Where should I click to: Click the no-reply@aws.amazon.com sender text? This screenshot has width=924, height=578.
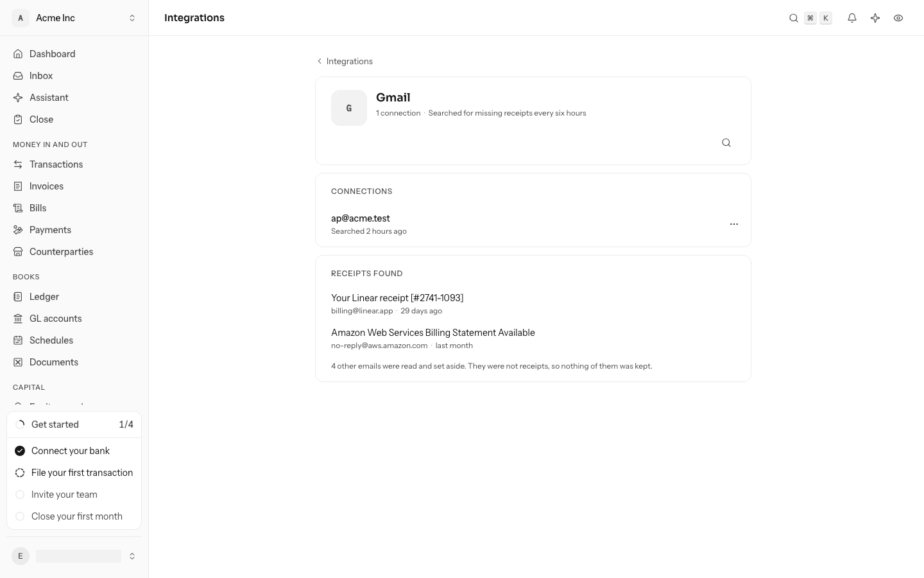pyautogui.click(x=379, y=346)
